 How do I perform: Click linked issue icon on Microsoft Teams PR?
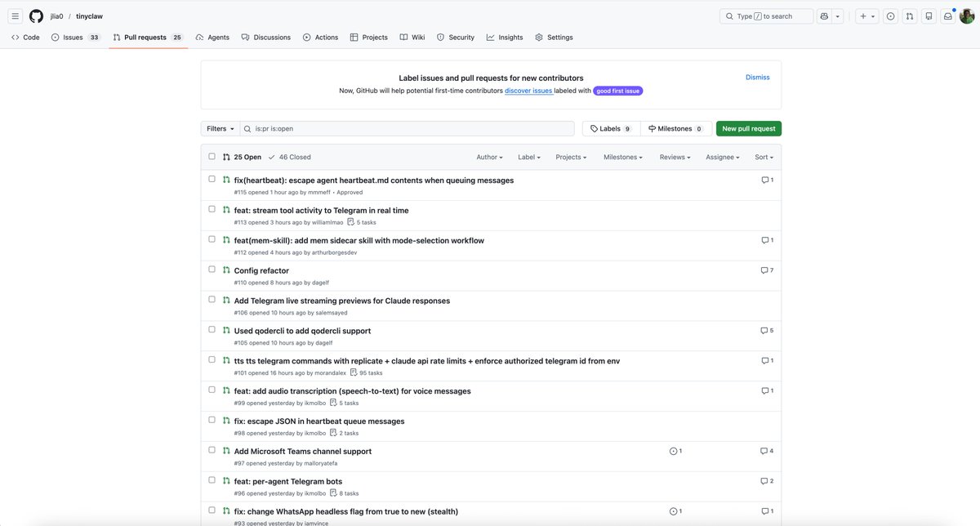point(673,451)
